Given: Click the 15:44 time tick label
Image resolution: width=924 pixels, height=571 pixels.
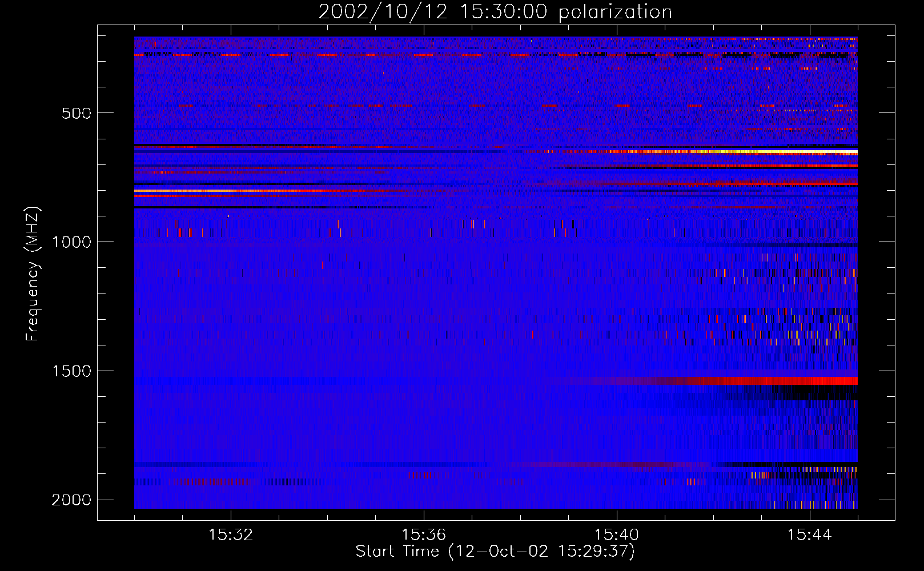Looking at the screenshot, I should point(810,535).
